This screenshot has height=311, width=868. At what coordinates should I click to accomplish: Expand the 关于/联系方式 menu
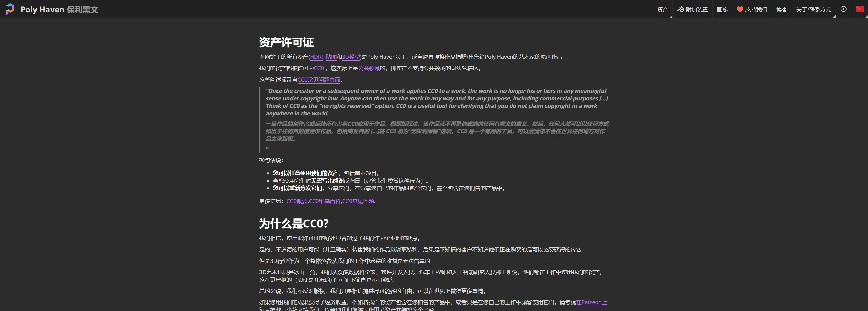(814, 9)
